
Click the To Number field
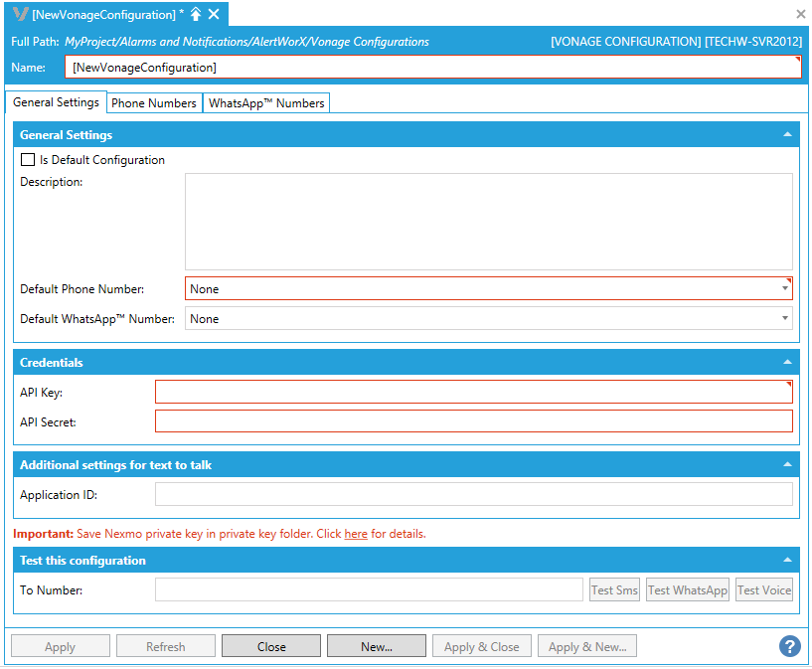point(370,589)
